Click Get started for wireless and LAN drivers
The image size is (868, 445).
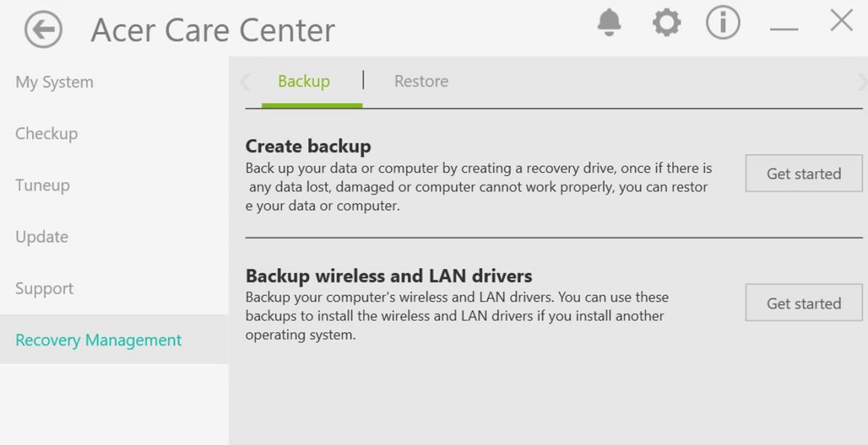[804, 303]
